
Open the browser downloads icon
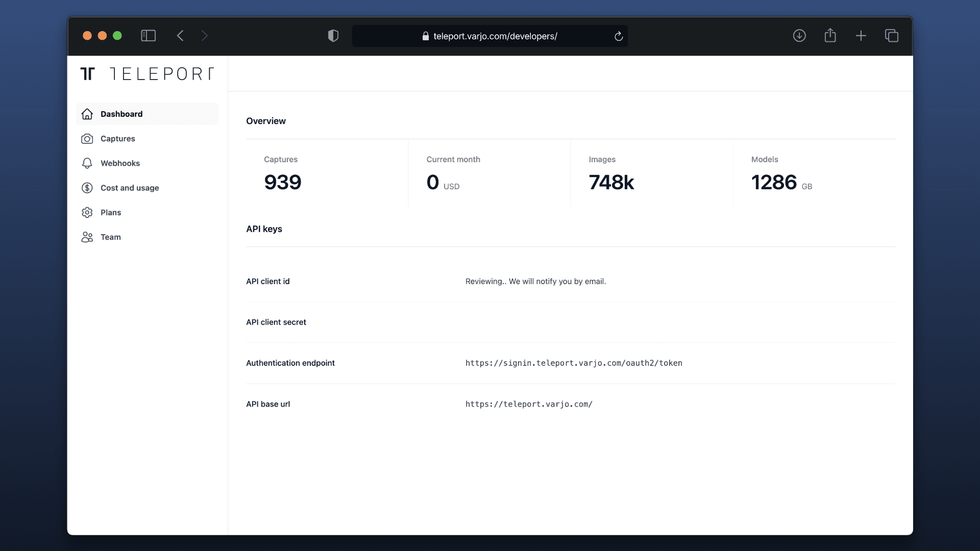point(799,36)
